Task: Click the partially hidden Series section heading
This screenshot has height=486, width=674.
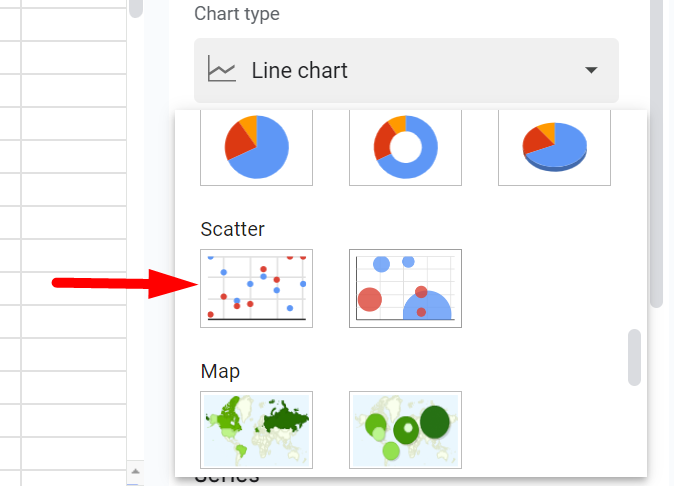Action: pos(227,477)
